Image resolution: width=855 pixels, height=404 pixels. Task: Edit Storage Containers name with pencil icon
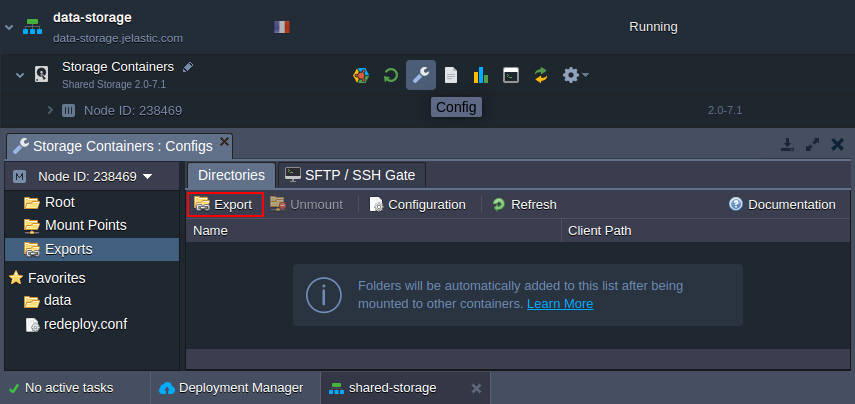click(188, 67)
